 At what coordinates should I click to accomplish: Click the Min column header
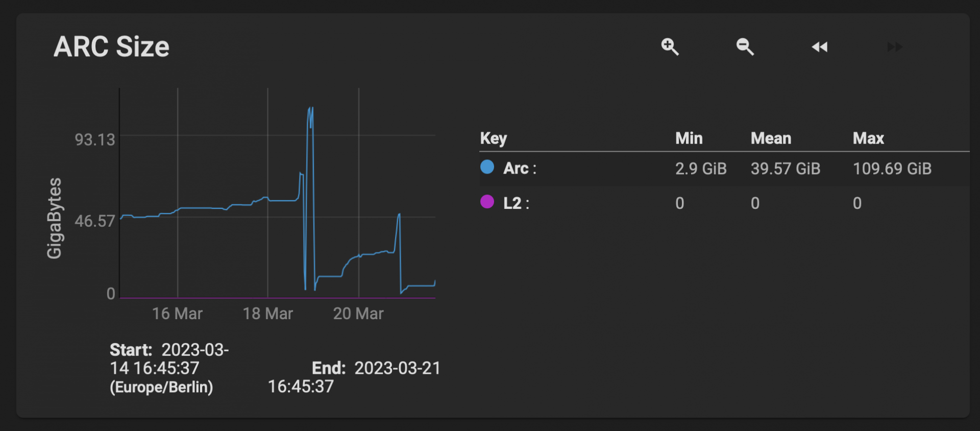pyautogui.click(x=689, y=138)
